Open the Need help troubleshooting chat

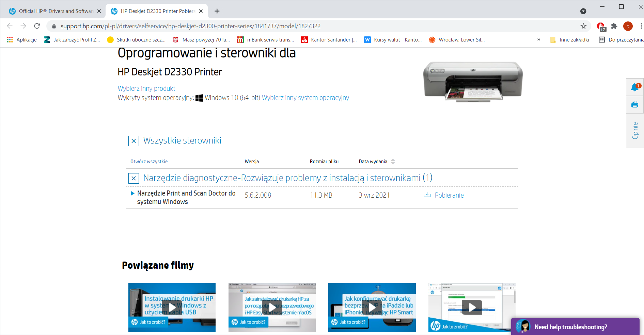click(576, 326)
